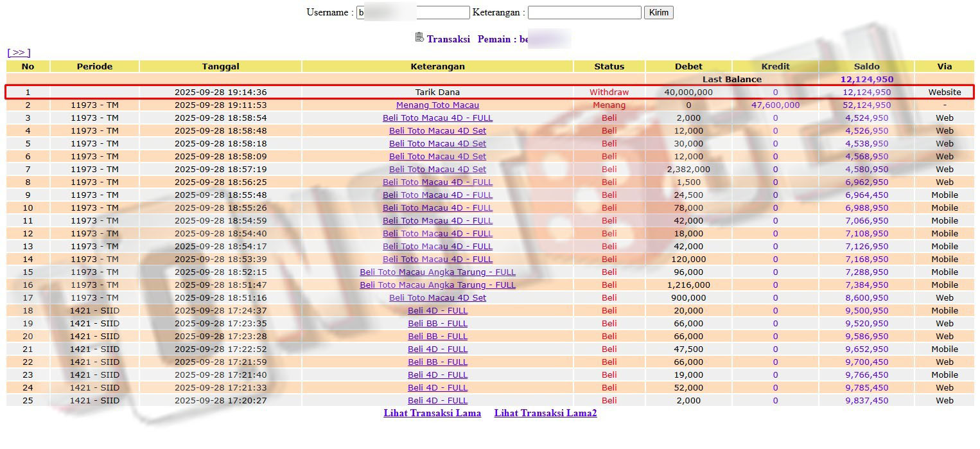Click the [>>] next page link
The height and width of the screenshot is (449, 980).
(19, 53)
